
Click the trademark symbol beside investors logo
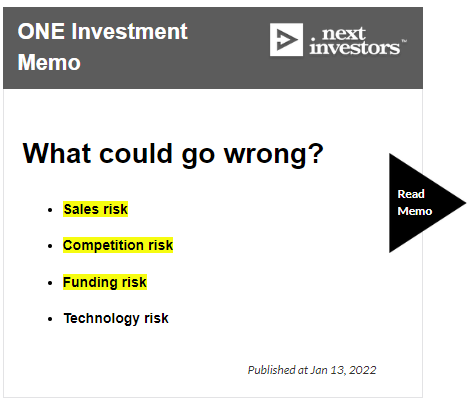click(x=404, y=41)
